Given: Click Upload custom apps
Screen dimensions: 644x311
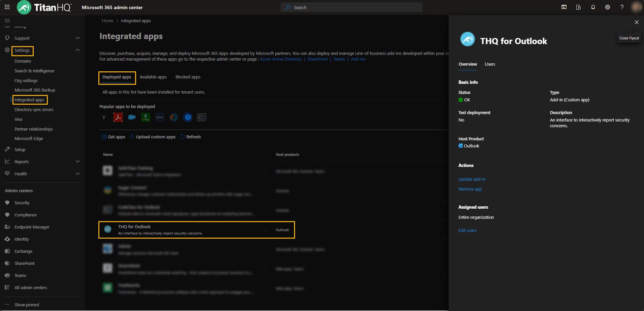Looking at the screenshot, I should 153,137.
